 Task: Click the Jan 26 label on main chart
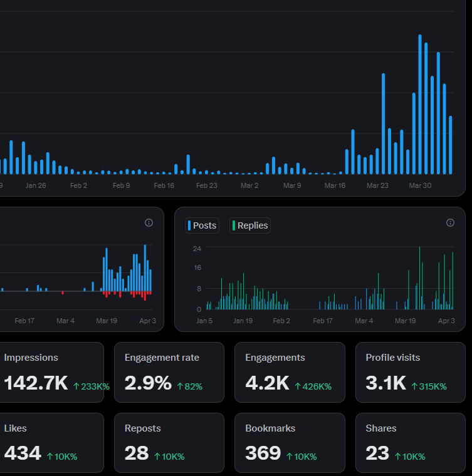[x=36, y=185]
